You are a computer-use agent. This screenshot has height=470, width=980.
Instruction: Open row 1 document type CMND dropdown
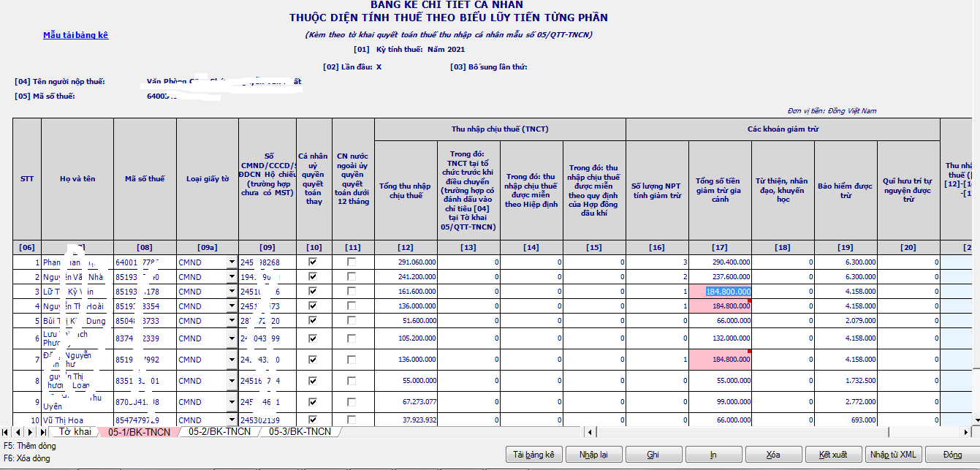232,262
